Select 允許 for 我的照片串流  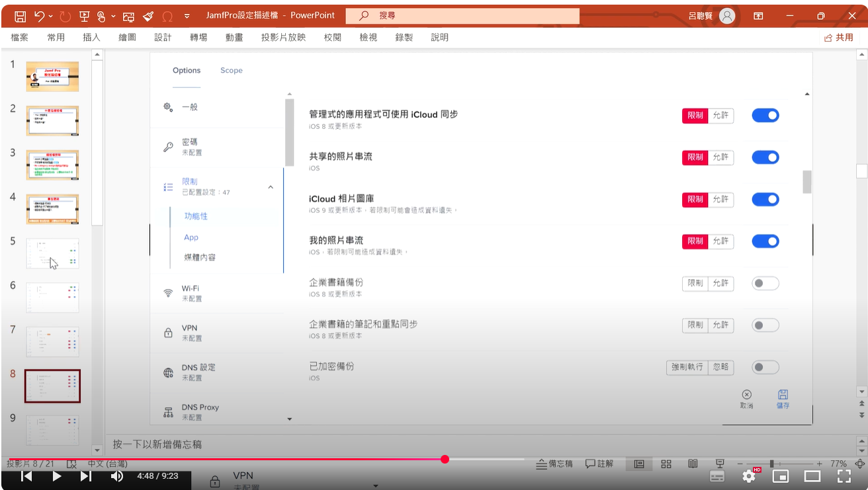[x=720, y=241]
